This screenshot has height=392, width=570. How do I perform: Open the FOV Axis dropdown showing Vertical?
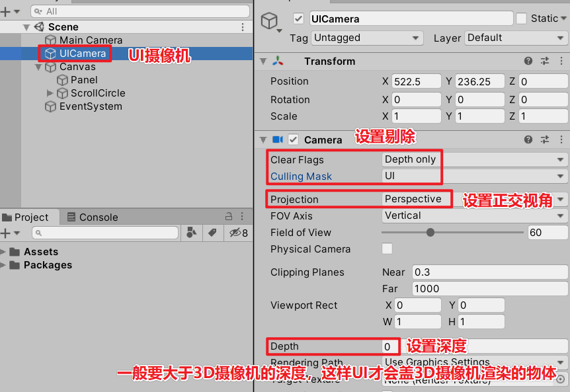coord(474,216)
